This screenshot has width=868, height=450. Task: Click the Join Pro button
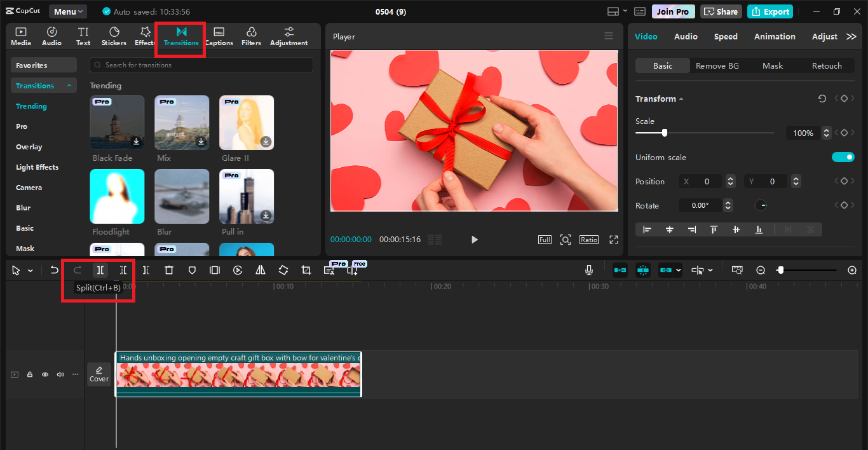coord(673,11)
